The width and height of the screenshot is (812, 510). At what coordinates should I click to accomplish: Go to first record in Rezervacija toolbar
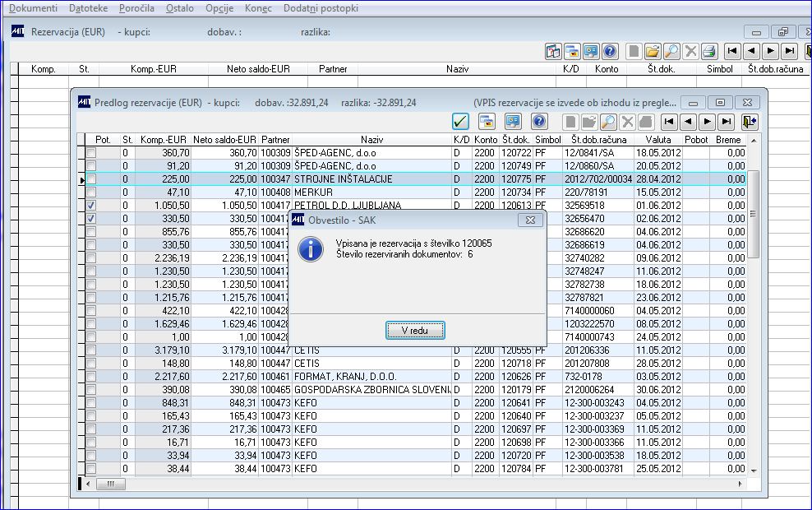[731, 51]
